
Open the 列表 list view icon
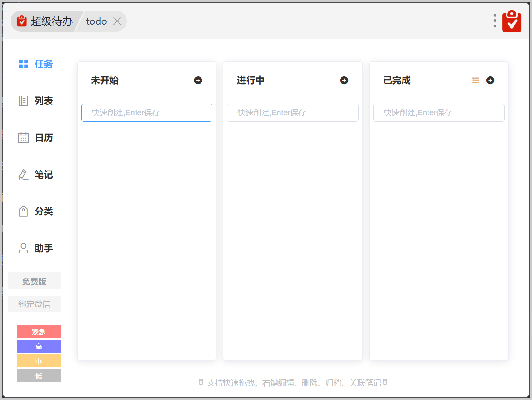(x=23, y=101)
